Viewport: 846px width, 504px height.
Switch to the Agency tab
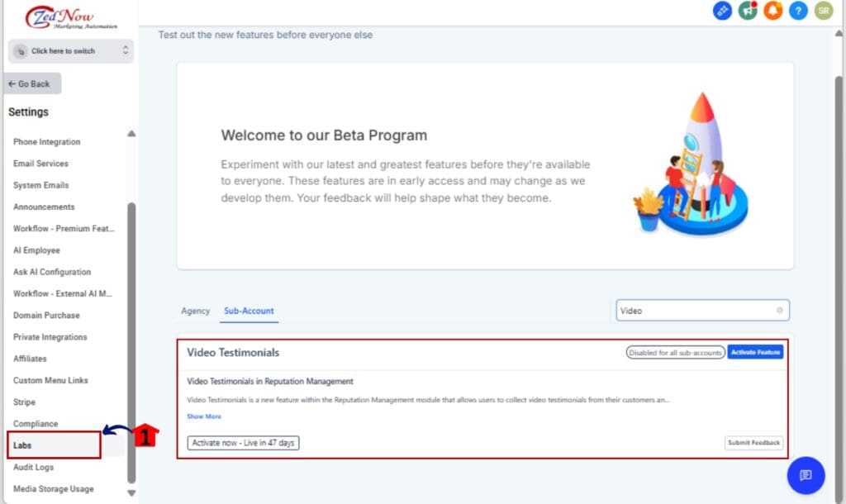pyautogui.click(x=195, y=311)
